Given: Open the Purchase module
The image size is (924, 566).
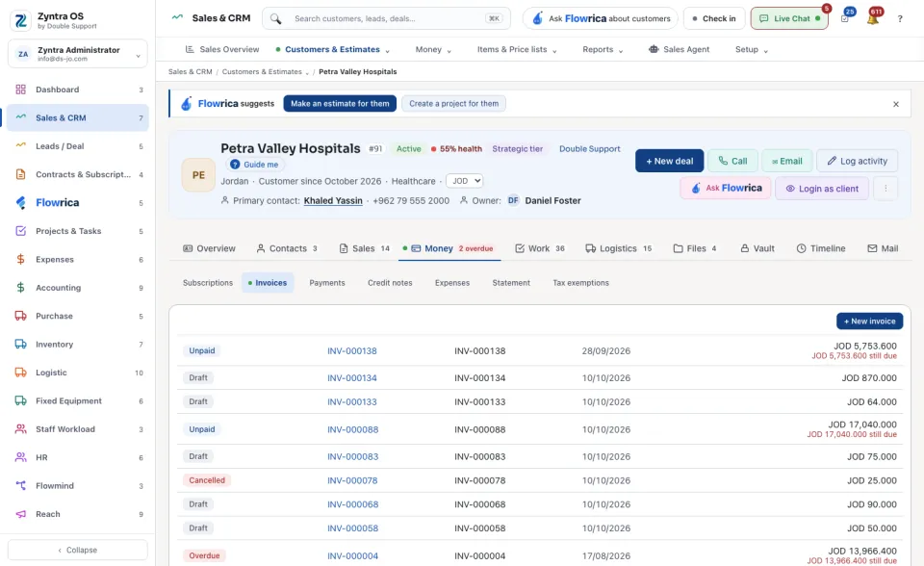Looking at the screenshot, I should [x=78, y=316].
